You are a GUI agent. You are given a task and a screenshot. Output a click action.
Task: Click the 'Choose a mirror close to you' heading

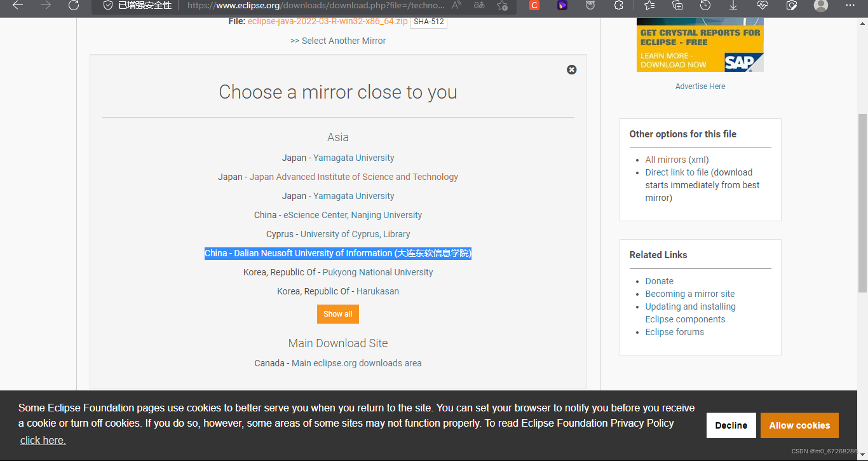338,92
